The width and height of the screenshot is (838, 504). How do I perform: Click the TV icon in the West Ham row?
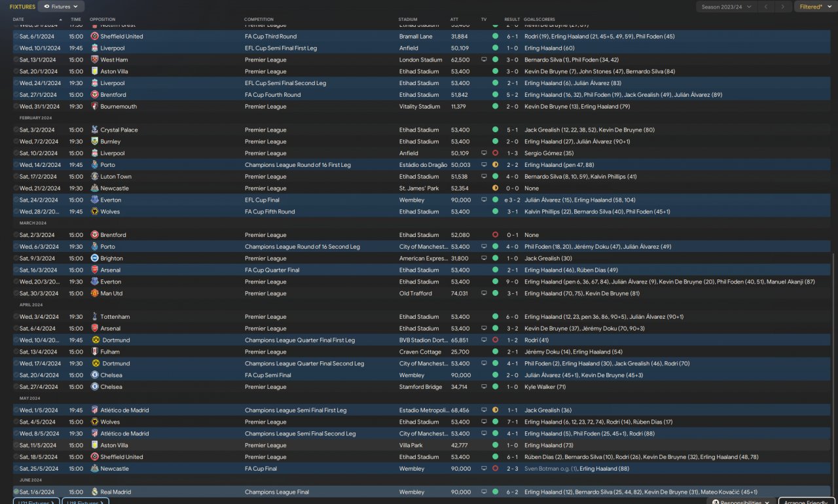(x=484, y=60)
